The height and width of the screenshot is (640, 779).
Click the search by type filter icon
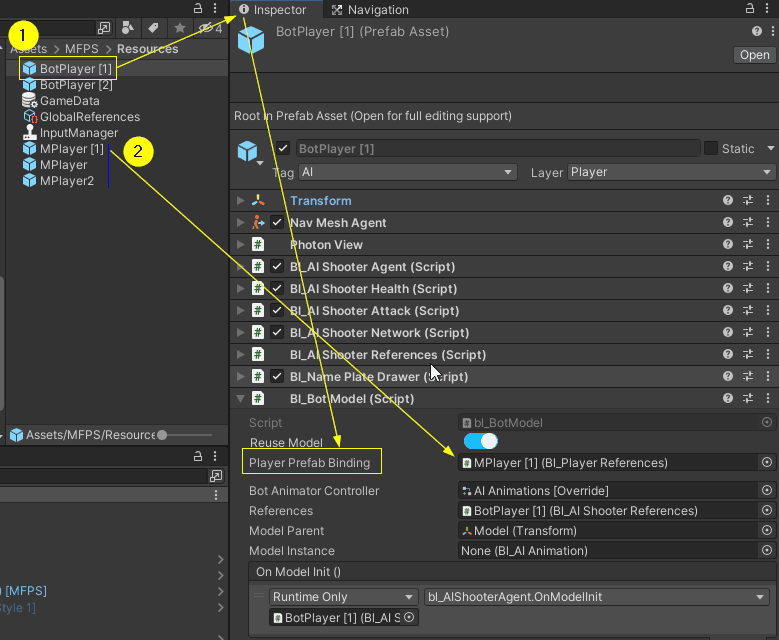click(x=129, y=28)
